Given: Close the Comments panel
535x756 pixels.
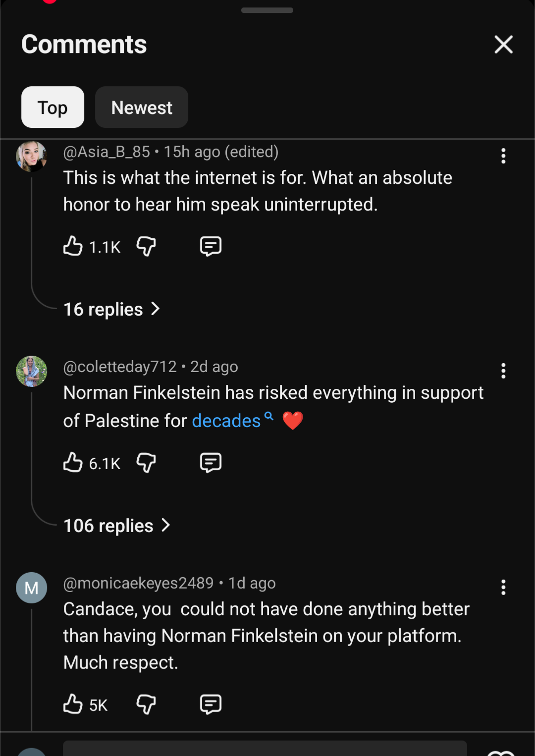Looking at the screenshot, I should tap(503, 45).
